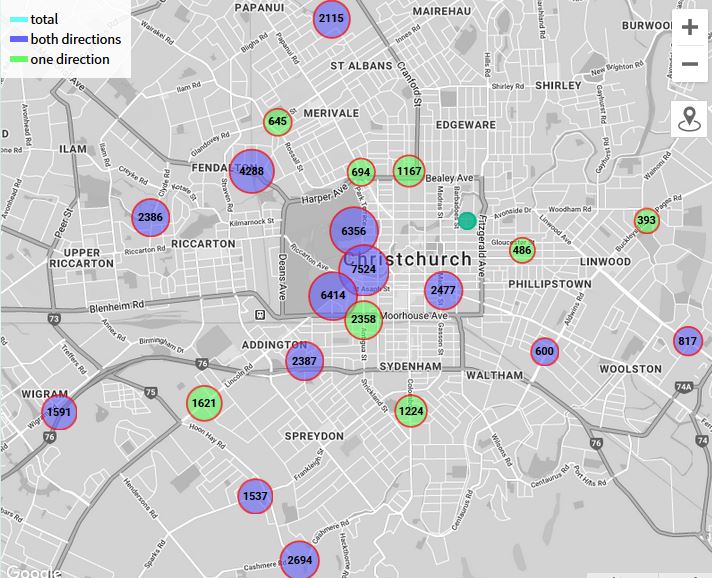
Task: Click the cyan 'total' legend swatch
Action: pos(19,20)
